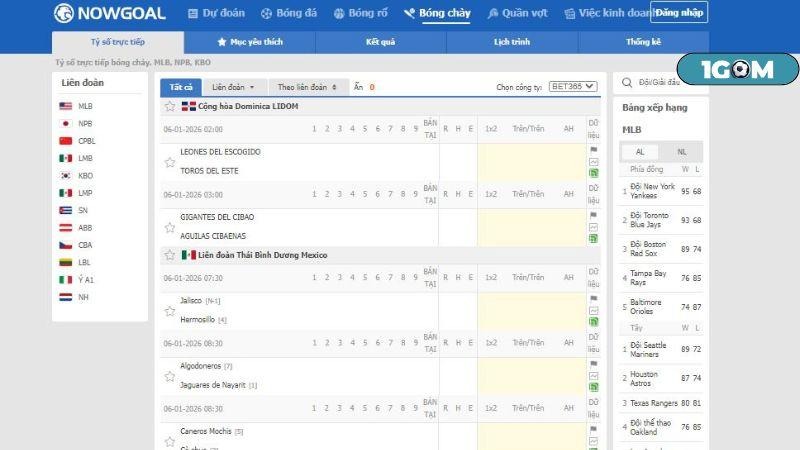This screenshot has height=450, width=800.
Task: Switch standings to NL
Action: pos(682,152)
